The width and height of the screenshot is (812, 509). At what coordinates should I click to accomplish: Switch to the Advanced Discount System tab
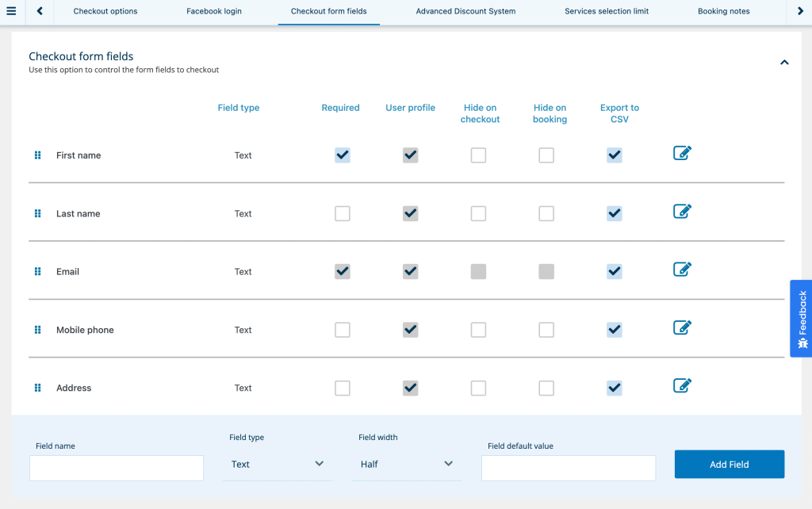click(465, 11)
